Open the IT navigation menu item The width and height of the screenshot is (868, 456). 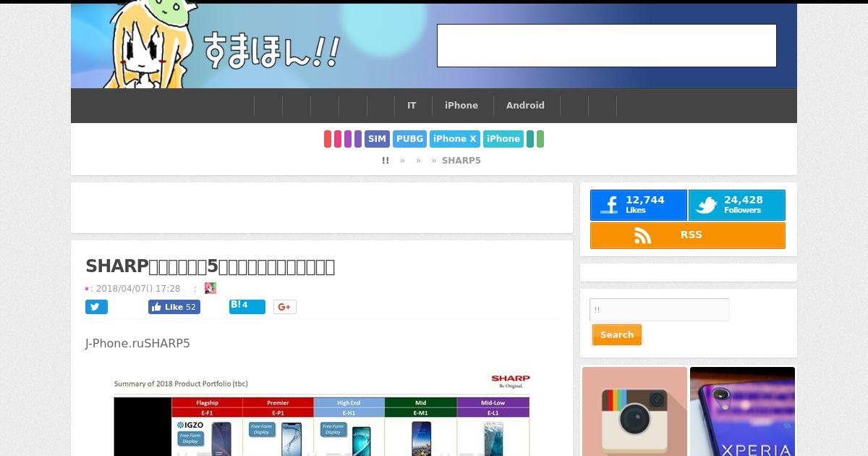412,106
